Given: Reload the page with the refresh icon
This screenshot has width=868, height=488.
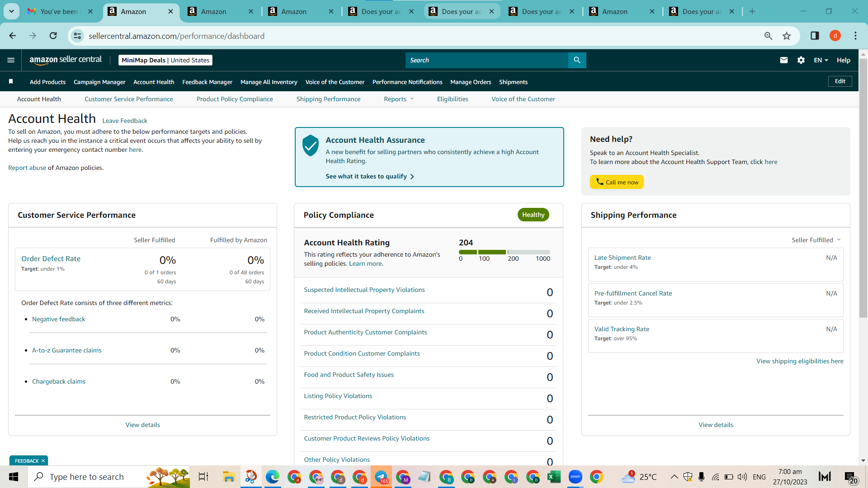Looking at the screenshot, I should [x=53, y=36].
